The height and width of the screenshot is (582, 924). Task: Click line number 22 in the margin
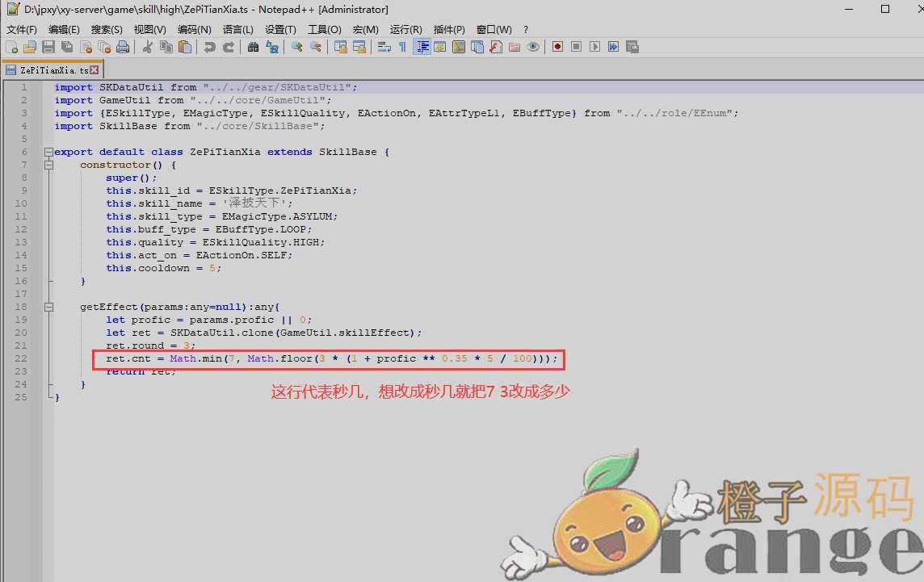pyautogui.click(x=23, y=358)
